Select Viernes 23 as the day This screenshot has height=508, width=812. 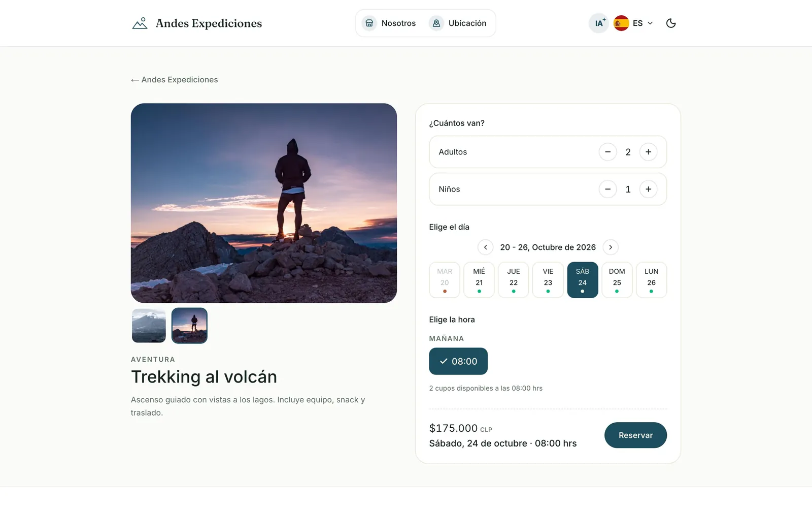pyautogui.click(x=548, y=280)
